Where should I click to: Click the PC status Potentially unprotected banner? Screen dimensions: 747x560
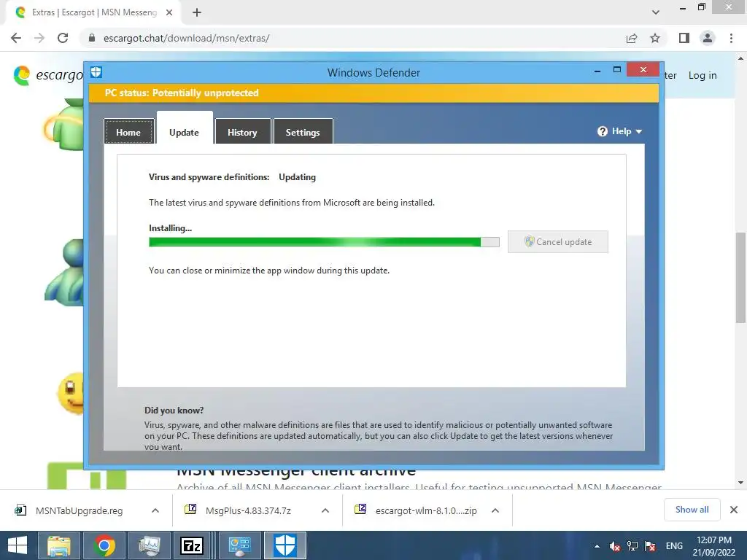(x=374, y=93)
